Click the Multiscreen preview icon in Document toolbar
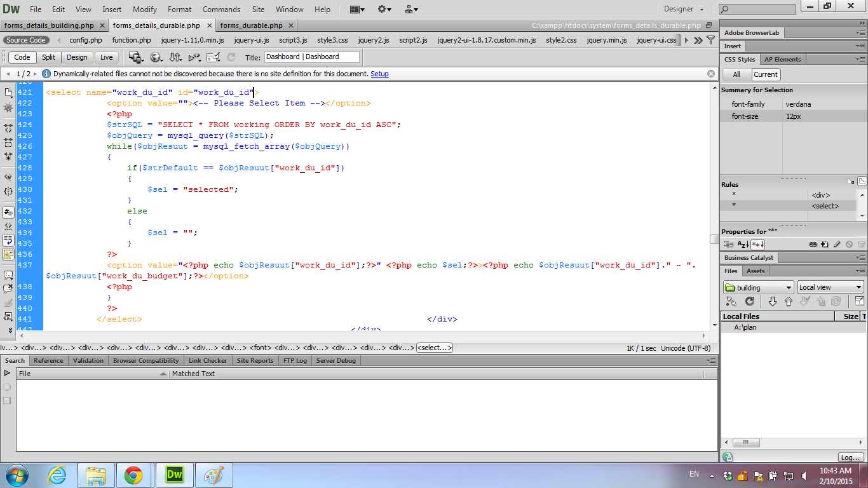Viewport: 868px width, 488px height. coord(136,57)
